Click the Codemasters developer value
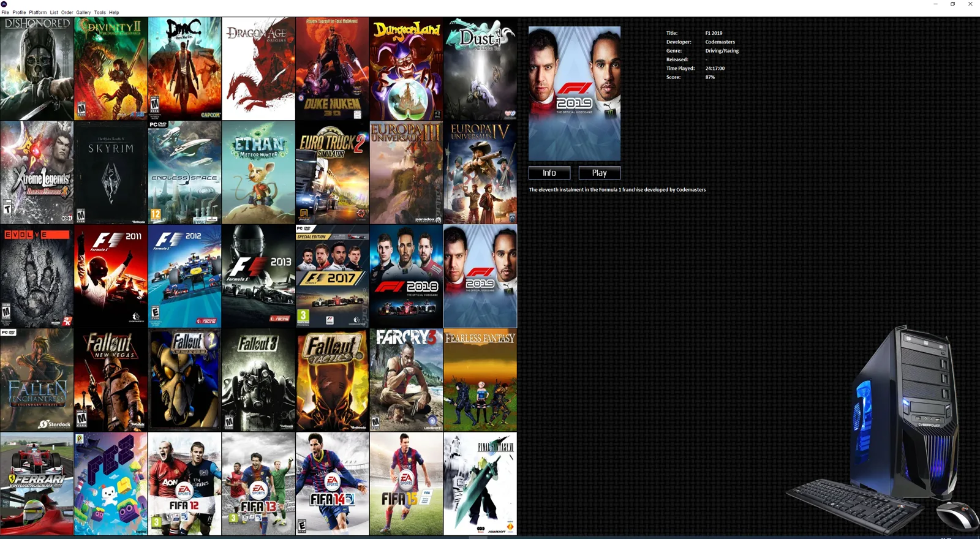Screen dimensions: 980x539 point(720,42)
